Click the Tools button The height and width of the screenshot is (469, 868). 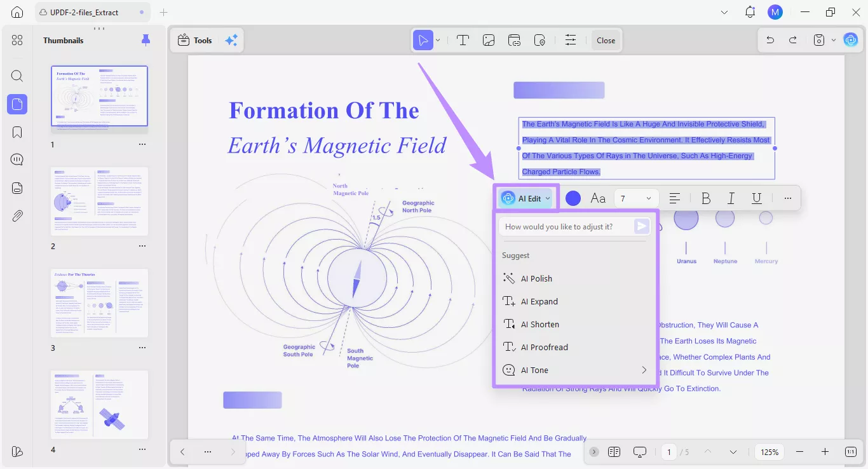tap(195, 40)
